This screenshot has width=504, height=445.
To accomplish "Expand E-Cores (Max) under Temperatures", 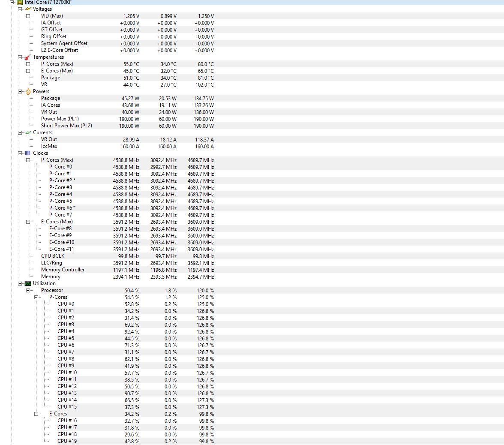I will pos(28,71).
